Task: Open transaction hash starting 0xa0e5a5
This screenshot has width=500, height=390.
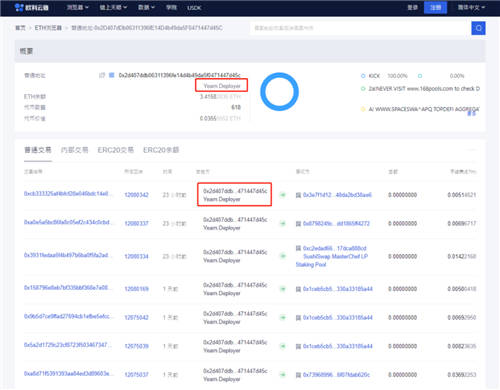Action: pos(68,222)
